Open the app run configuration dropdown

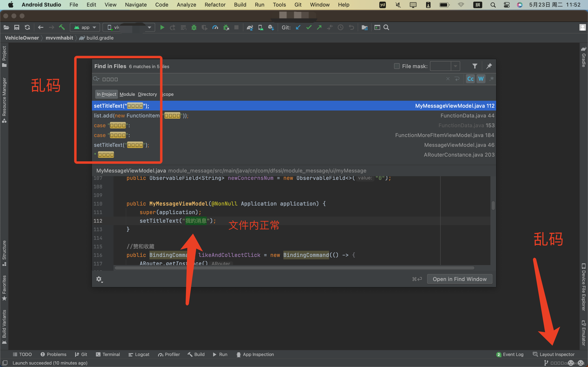85,28
